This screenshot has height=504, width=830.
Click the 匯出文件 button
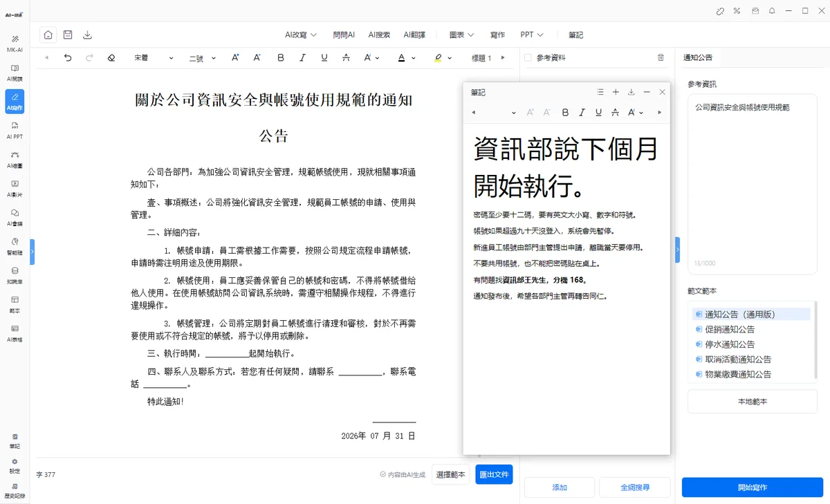(494, 474)
